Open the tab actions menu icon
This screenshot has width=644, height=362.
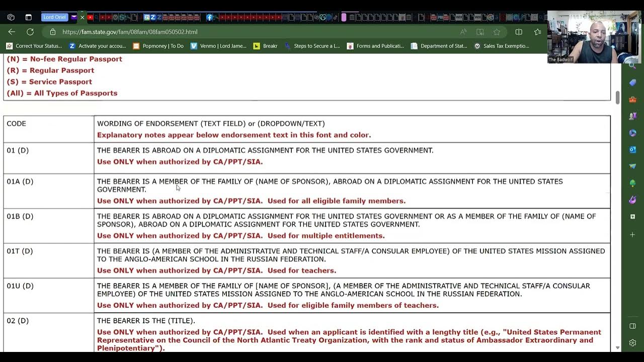pyautogui.click(x=28, y=17)
